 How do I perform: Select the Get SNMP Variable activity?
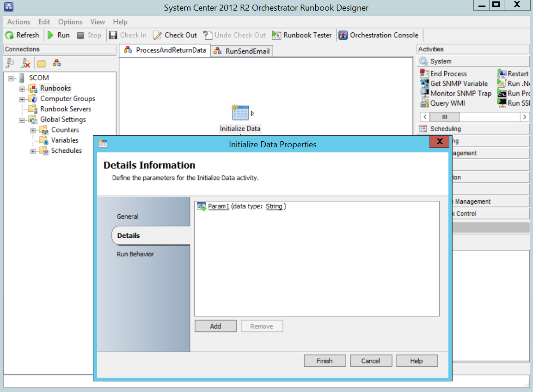click(454, 84)
